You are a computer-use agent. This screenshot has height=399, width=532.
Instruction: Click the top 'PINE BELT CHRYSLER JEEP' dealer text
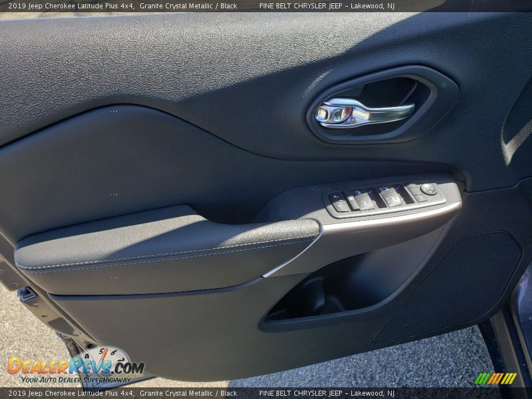click(300, 6)
